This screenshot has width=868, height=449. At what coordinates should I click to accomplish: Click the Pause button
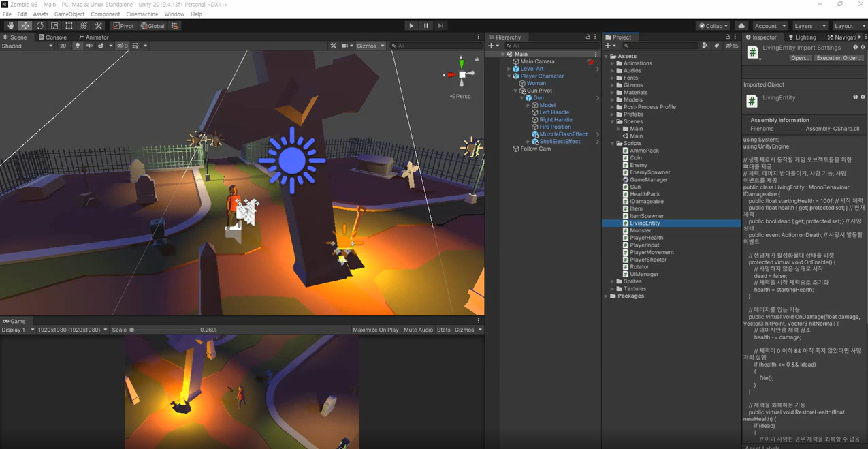pos(426,26)
